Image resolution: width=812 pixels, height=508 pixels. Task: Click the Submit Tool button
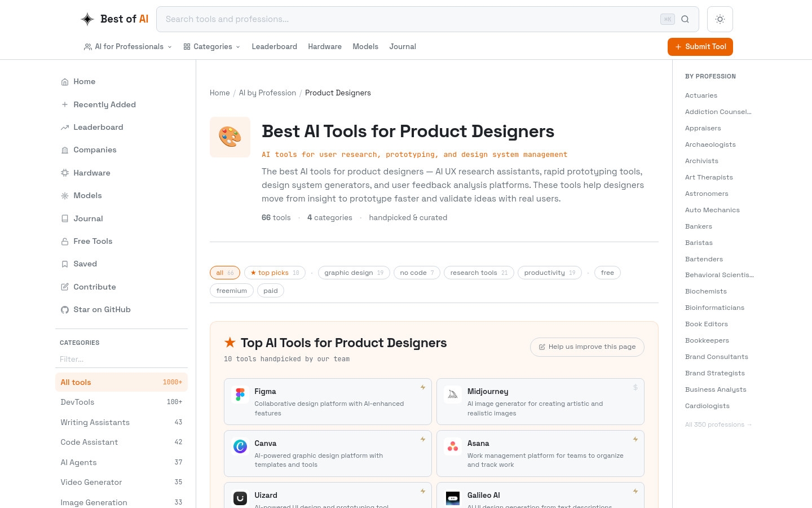700,47
